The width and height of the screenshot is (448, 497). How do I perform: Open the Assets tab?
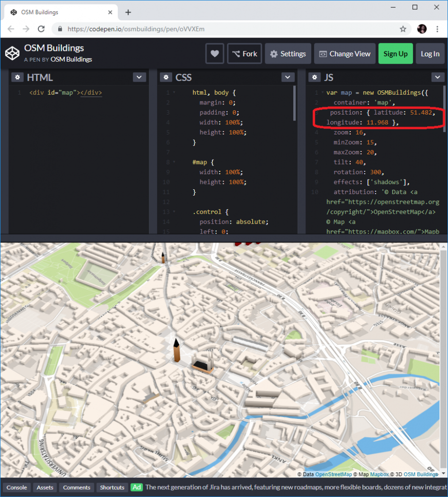pos(45,487)
